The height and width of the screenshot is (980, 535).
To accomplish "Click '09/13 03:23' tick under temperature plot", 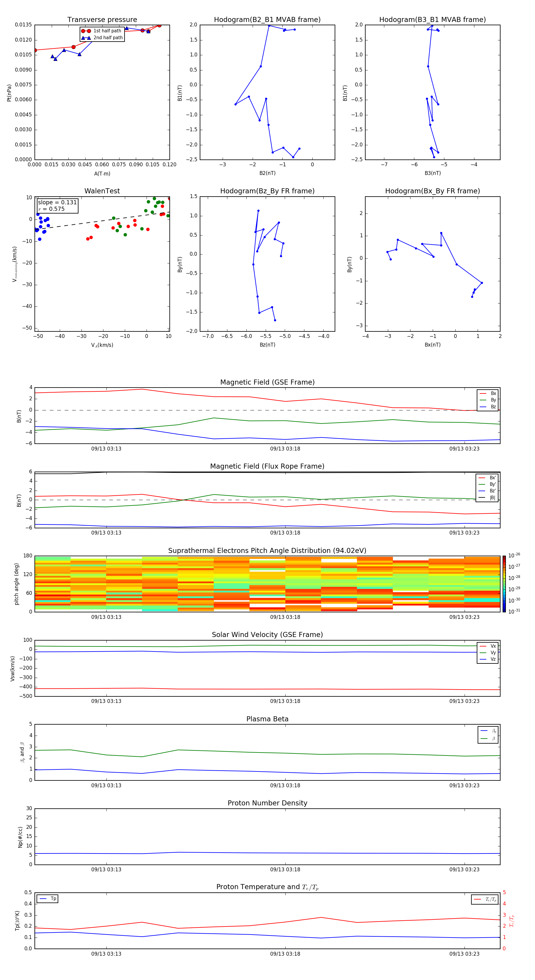I will 464,954.
